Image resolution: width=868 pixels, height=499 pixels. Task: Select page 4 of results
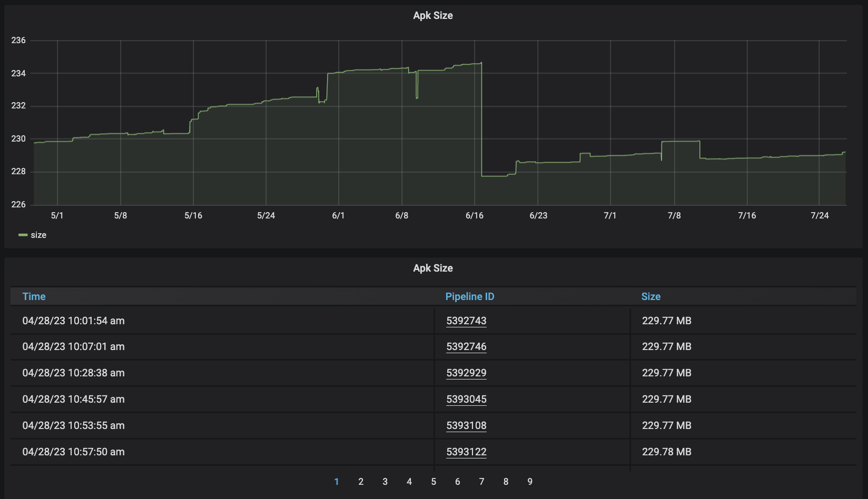point(409,481)
